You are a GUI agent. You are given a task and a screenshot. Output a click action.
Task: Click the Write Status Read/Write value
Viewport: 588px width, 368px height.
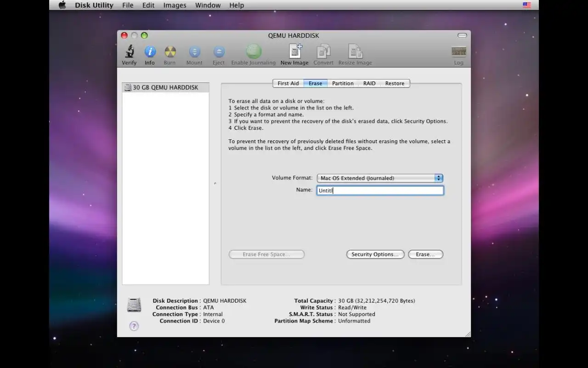point(352,308)
